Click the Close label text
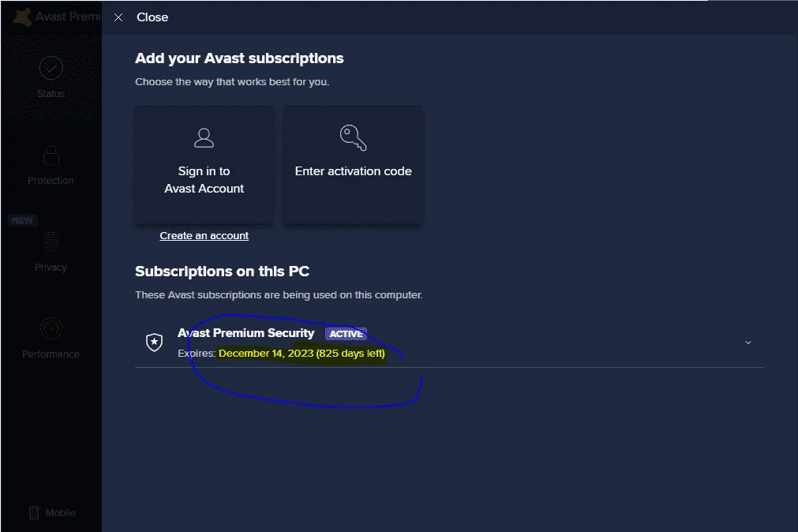The image size is (798, 532). tap(152, 17)
